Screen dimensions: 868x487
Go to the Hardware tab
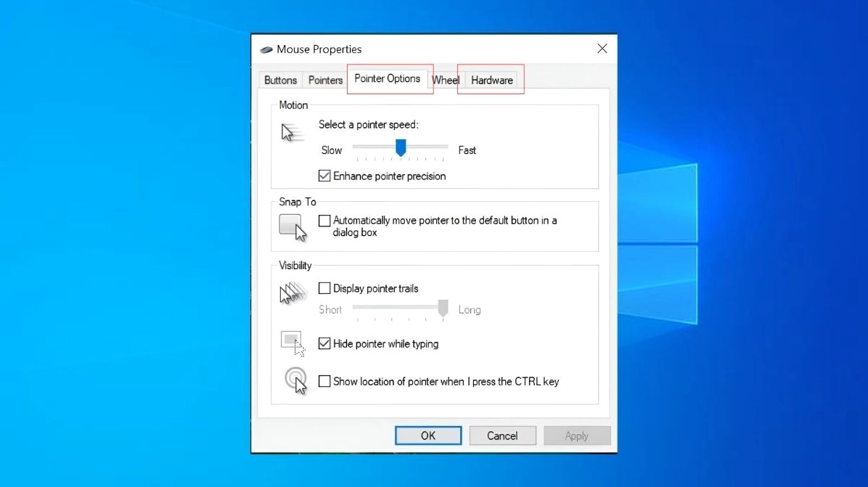coord(491,80)
